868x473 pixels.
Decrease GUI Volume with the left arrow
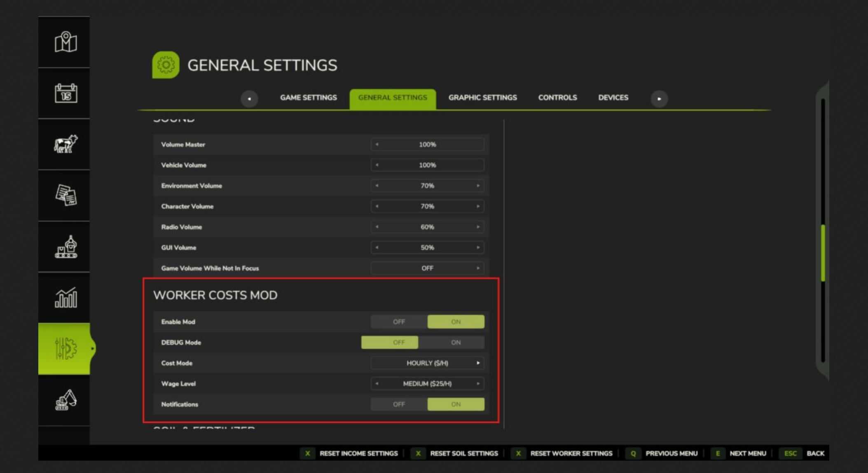376,247
